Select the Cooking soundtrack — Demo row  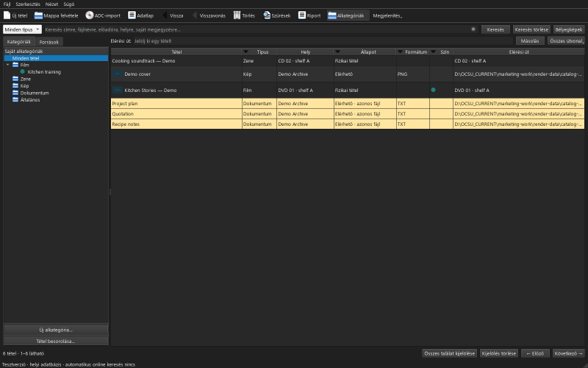(347, 61)
